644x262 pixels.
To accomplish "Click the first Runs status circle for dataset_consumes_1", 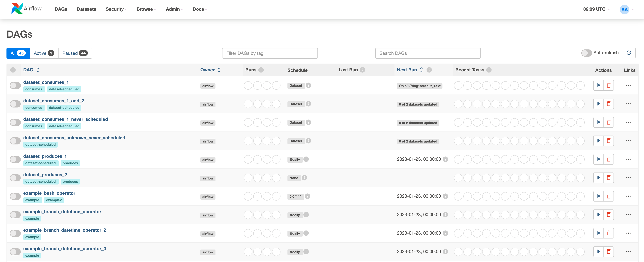I will coord(248,85).
